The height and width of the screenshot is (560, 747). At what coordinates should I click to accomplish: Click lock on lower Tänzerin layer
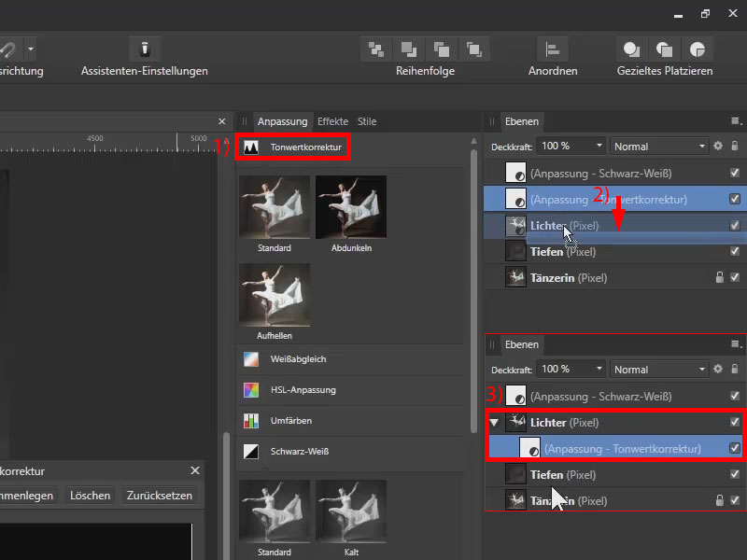[x=720, y=500]
